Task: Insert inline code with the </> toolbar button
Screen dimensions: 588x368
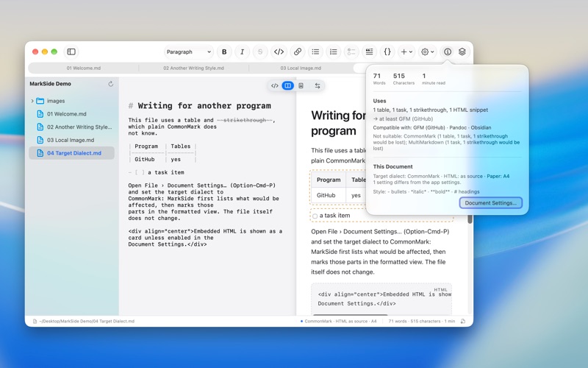Action: click(x=279, y=52)
